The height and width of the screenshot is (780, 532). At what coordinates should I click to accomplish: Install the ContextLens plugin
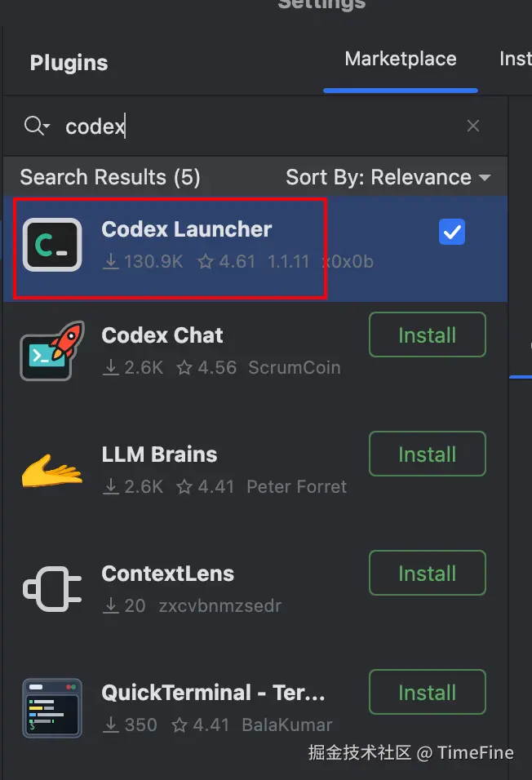(428, 573)
